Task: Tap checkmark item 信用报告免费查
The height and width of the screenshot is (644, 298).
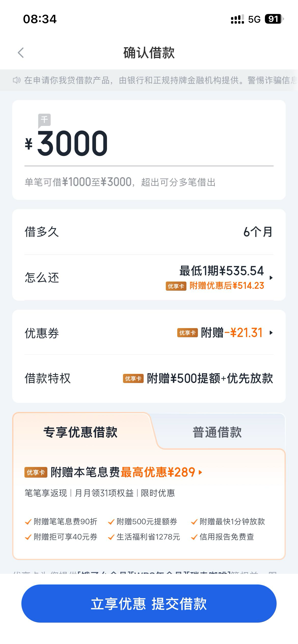Action: point(223,537)
